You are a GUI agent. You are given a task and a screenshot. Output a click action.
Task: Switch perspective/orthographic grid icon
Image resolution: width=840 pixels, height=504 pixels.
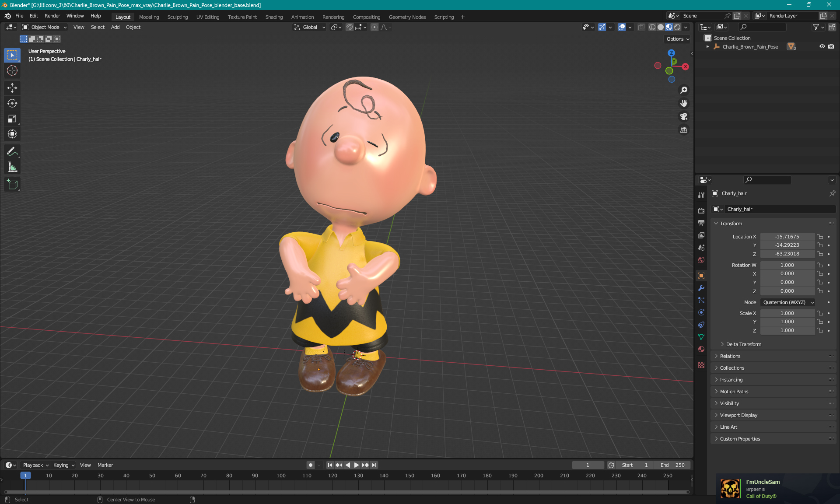pyautogui.click(x=684, y=129)
